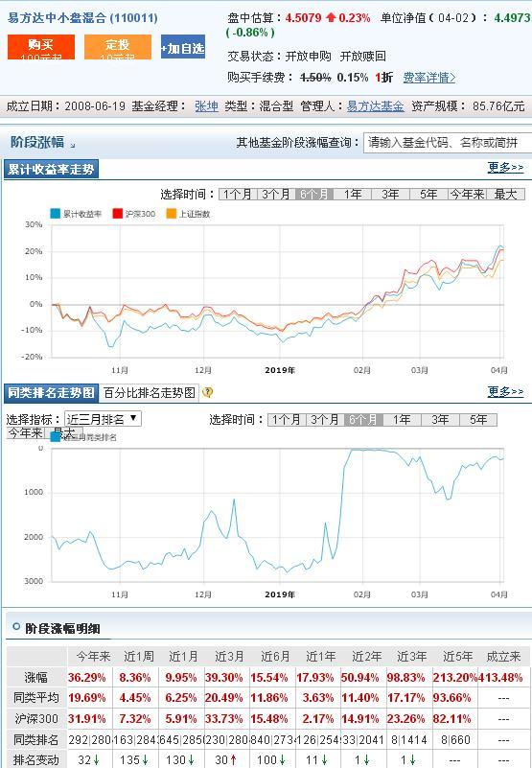
Task: Click the orange 购买 buy button
Action: pos(41,47)
